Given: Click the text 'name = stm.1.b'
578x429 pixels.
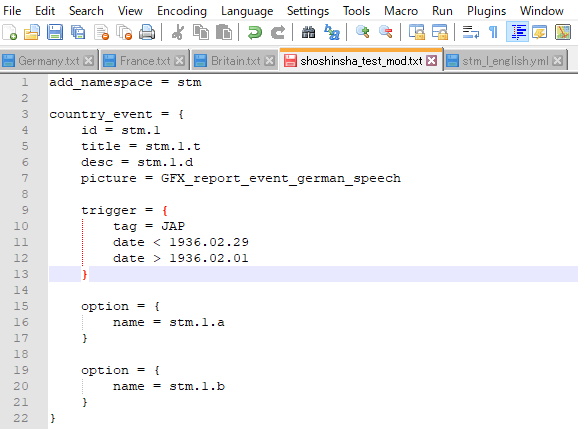Looking at the screenshot, I should [169, 386].
